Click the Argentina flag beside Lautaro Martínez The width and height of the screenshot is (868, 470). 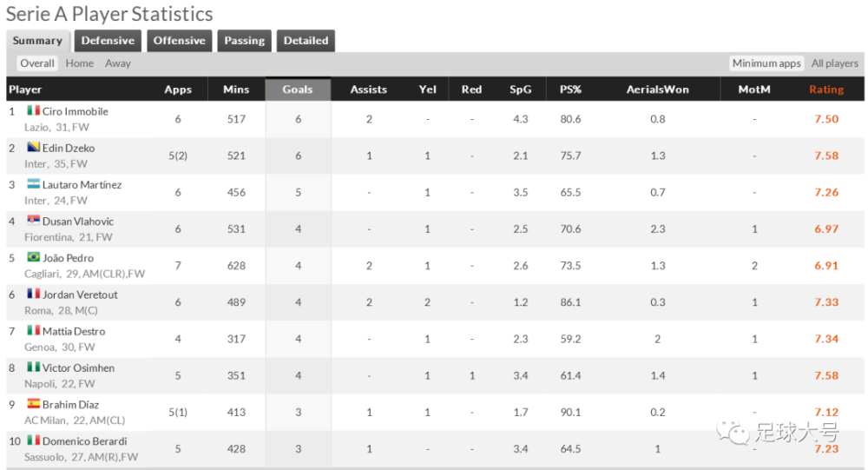click(x=33, y=183)
